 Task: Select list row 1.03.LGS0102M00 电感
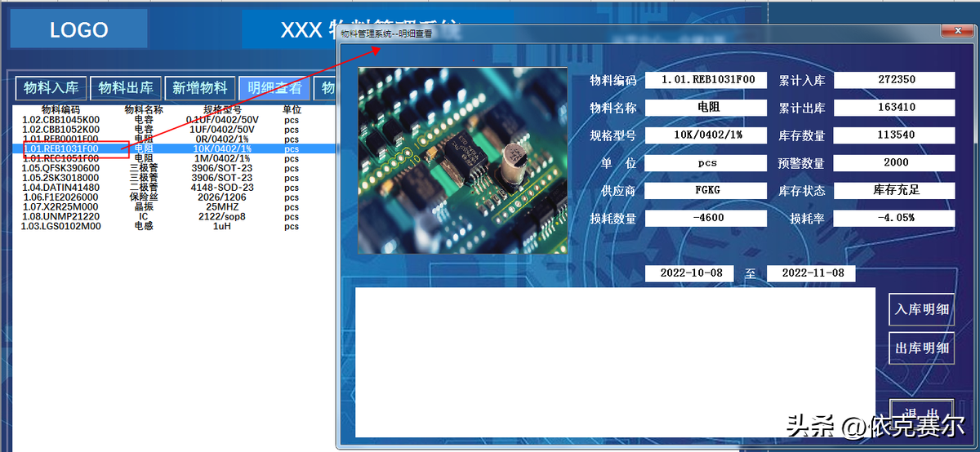pos(175,227)
